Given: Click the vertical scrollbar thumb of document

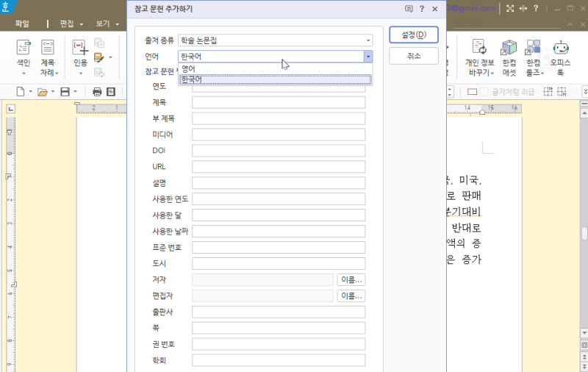Looking at the screenshot, I should 584,233.
